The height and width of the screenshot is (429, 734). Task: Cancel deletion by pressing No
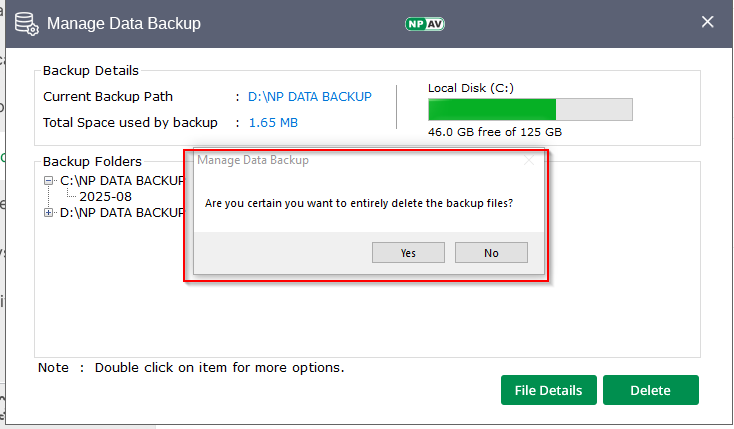click(x=491, y=253)
